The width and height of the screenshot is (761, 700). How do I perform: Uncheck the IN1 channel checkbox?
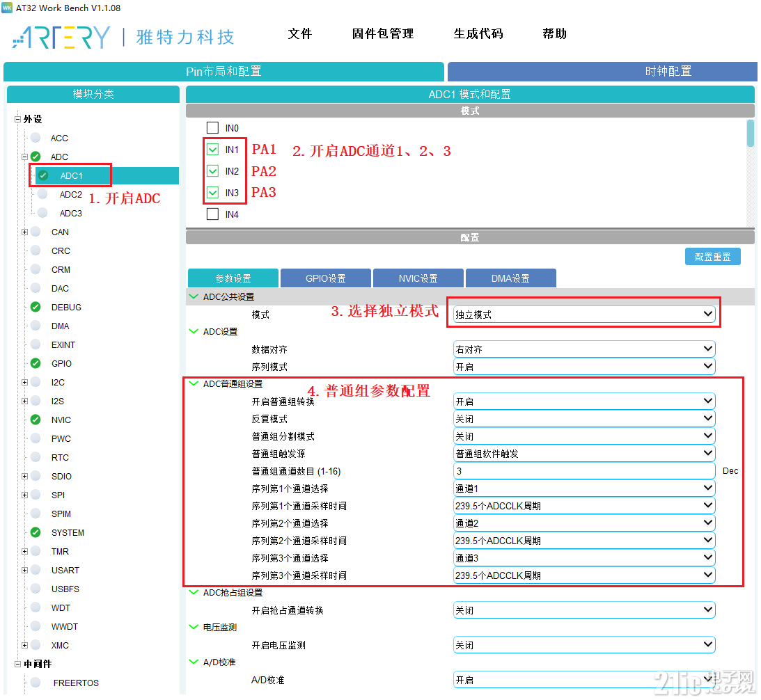(x=212, y=150)
